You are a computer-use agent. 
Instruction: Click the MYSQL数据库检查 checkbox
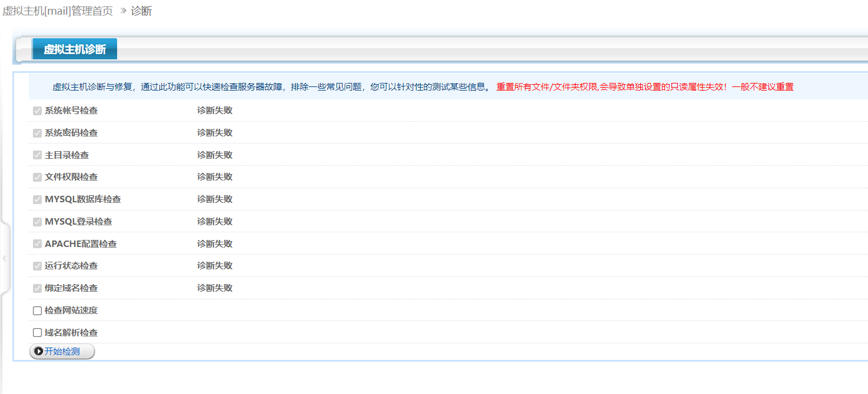(37, 199)
